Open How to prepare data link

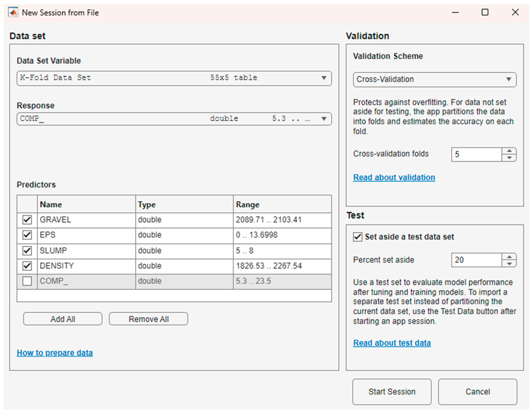click(x=55, y=353)
